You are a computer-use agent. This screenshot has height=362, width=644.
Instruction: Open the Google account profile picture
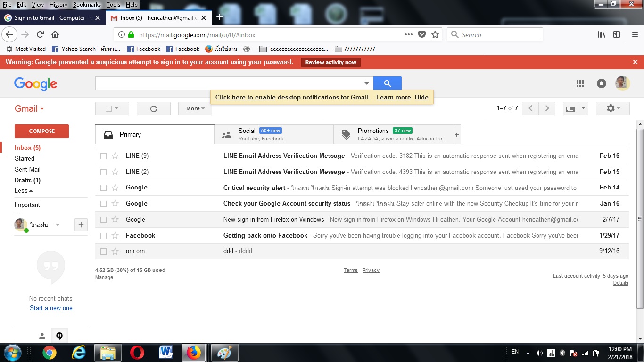pyautogui.click(x=623, y=83)
